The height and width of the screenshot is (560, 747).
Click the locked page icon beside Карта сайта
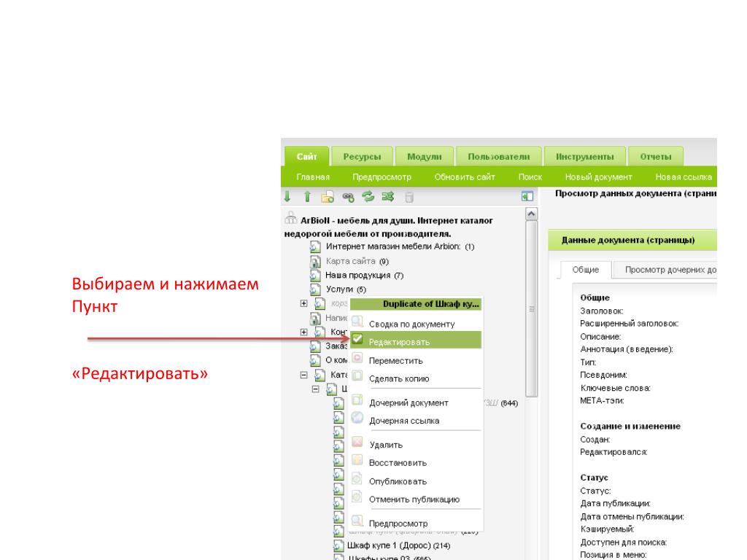(x=315, y=261)
